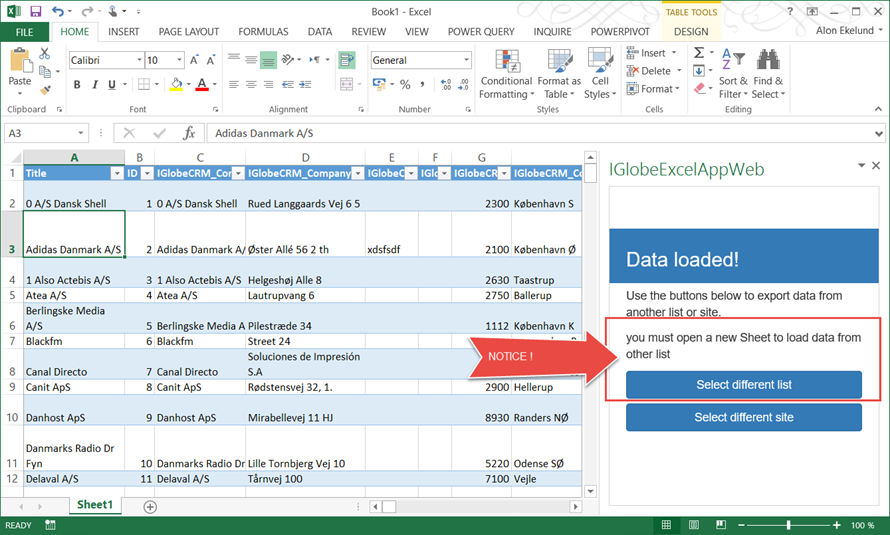Toggle Italic formatting
The width and height of the screenshot is (890, 535).
(95, 85)
